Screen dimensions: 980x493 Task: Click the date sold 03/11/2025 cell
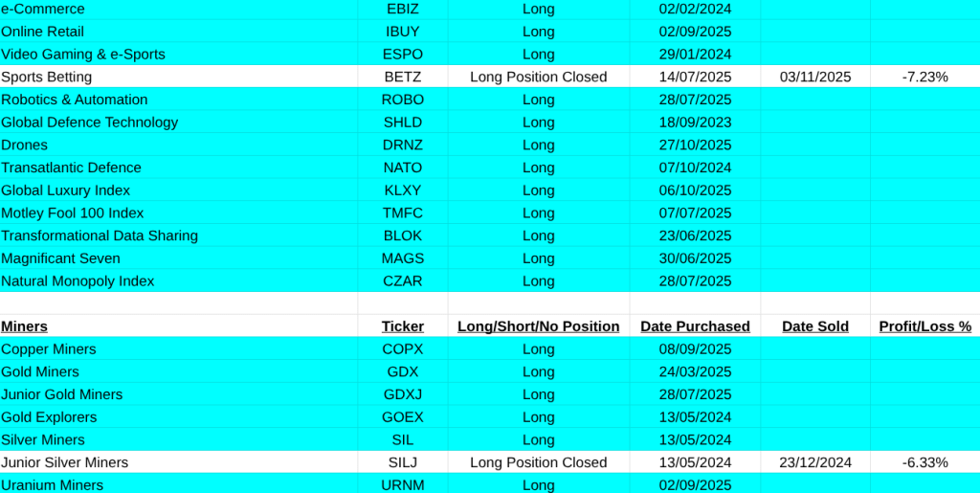coord(814,77)
